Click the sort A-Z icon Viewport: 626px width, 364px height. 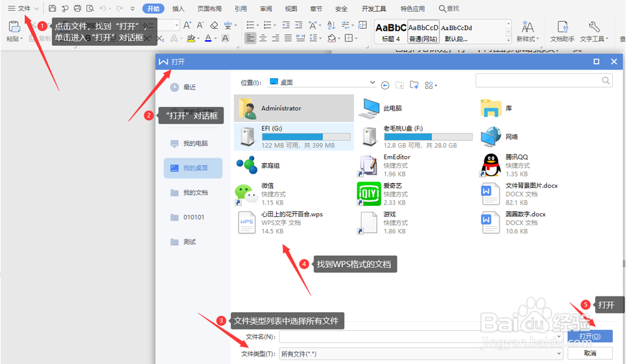click(x=331, y=26)
